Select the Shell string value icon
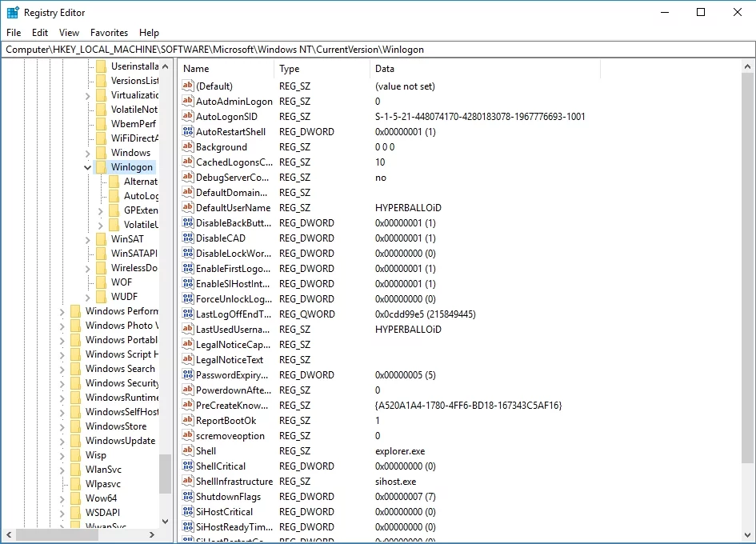Screen dimensions: 756x544 click(x=188, y=451)
